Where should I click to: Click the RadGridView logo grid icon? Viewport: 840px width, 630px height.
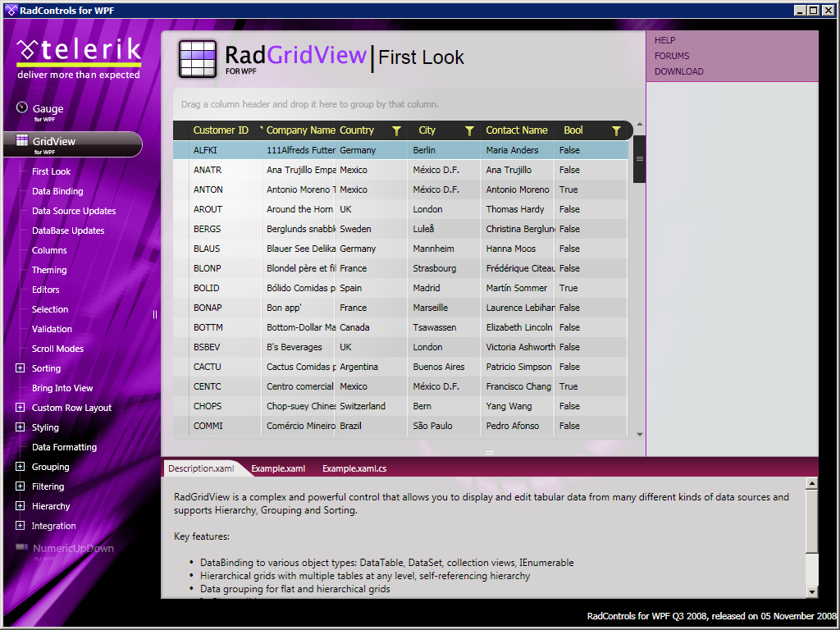[x=198, y=59]
